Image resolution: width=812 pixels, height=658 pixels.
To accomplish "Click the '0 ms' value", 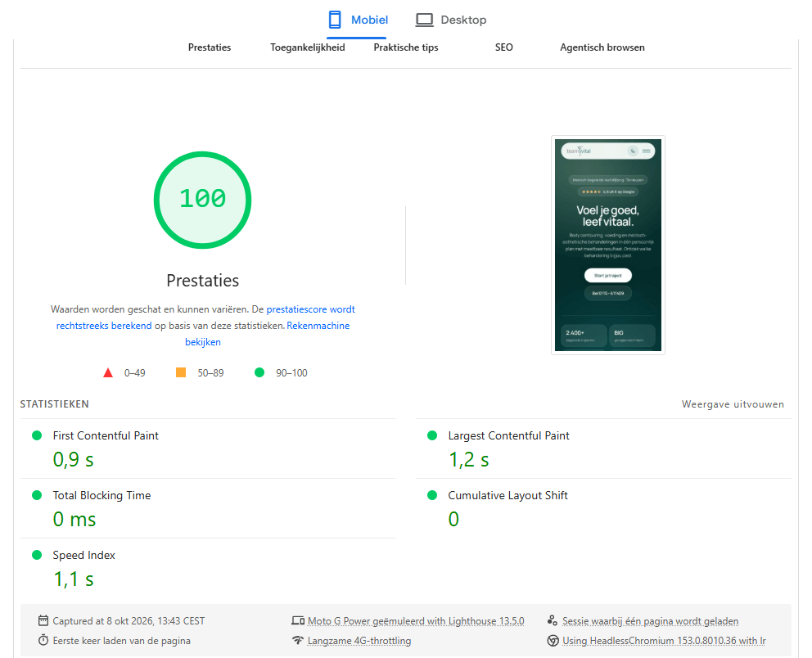I will (x=74, y=519).
